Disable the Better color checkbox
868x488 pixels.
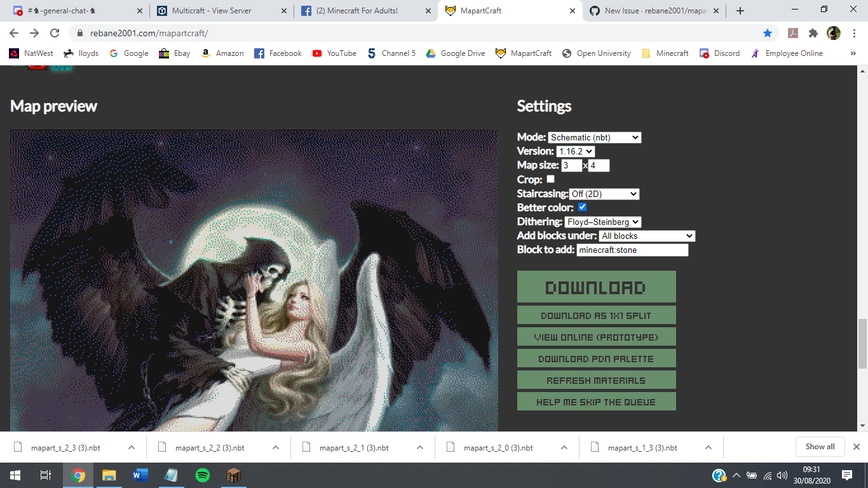(x=582, y=207)
